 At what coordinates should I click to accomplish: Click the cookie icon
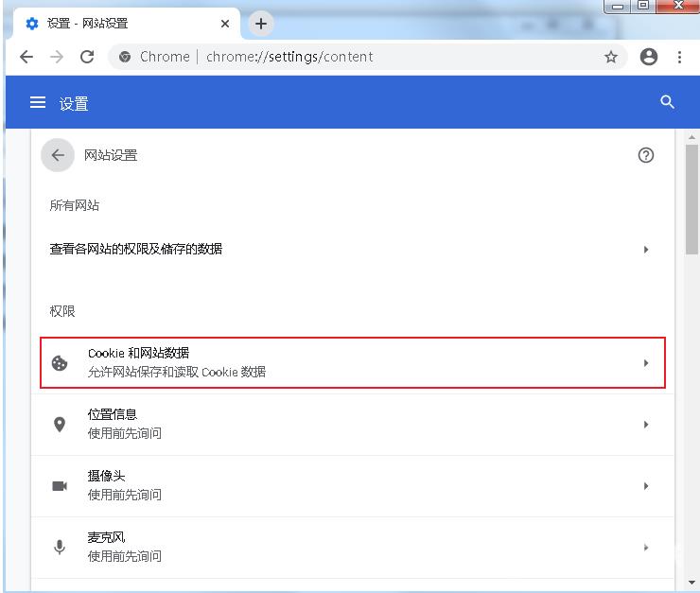click(x=60, y=363)
